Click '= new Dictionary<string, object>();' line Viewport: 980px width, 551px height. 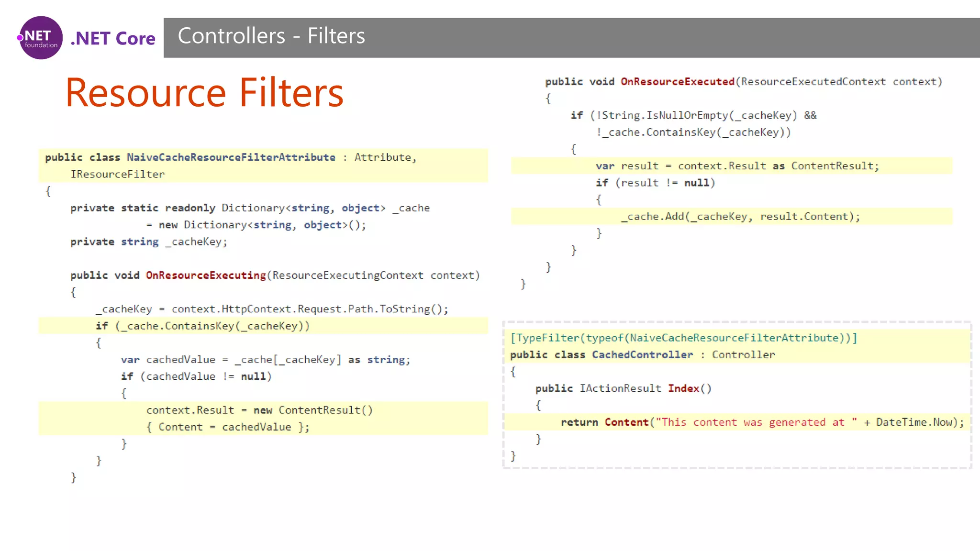pos(256,225)
